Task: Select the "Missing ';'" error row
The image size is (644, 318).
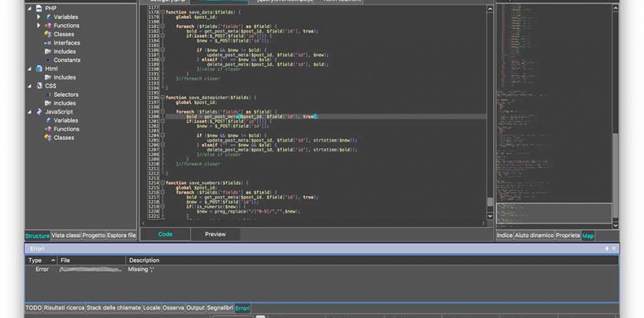Action: coord(322,269)
